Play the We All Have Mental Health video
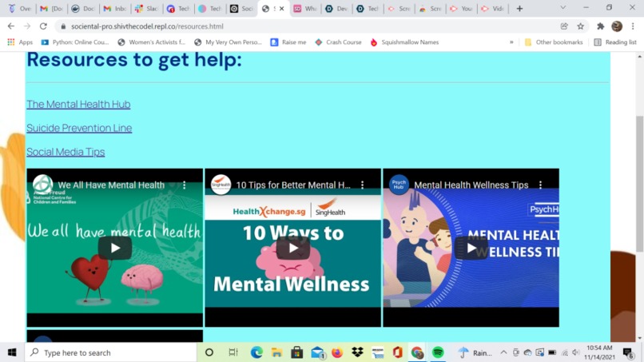Image resolution: width=644 pixels, height=362 pixels. tap(115, 248)
